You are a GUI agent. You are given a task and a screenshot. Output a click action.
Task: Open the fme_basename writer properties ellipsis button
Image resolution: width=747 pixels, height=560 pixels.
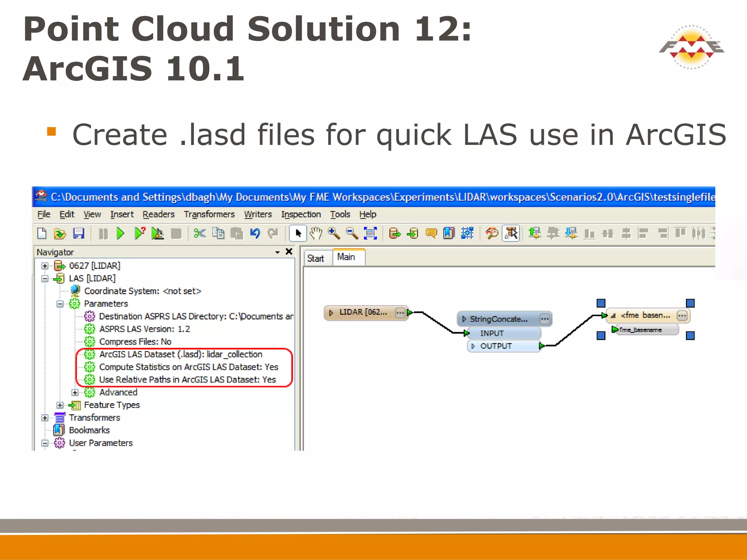pyautogui.click(x=682, y=315)
